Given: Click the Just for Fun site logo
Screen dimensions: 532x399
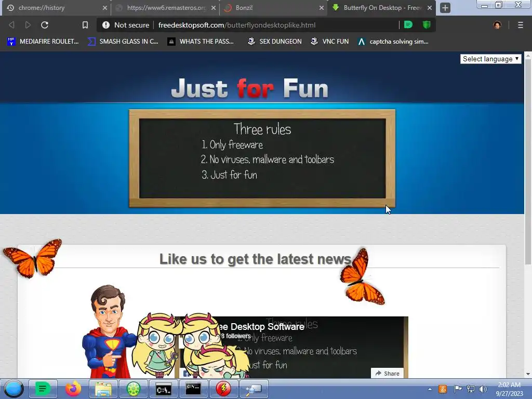Looking at the screenshot, I should click(x=250, y=88).
